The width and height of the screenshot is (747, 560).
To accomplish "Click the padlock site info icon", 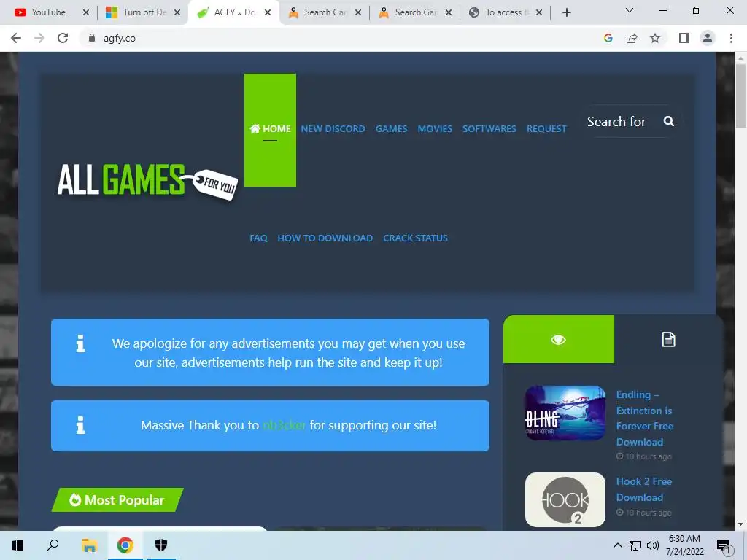I will 92,38.
